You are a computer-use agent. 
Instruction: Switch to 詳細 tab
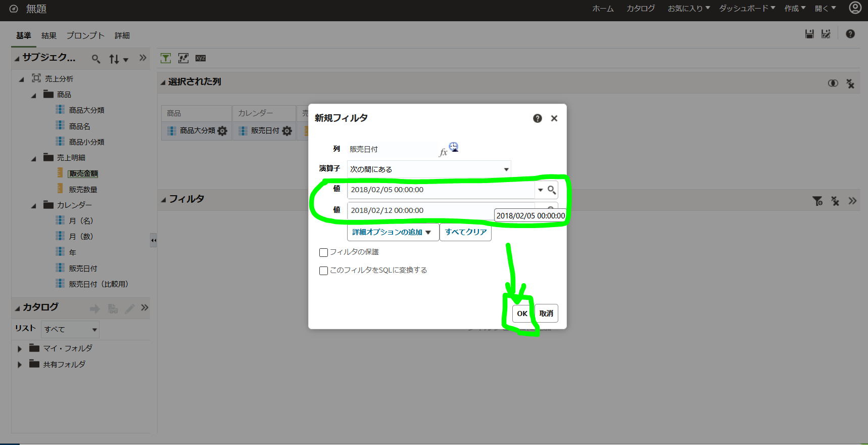[x=122, y=35]
